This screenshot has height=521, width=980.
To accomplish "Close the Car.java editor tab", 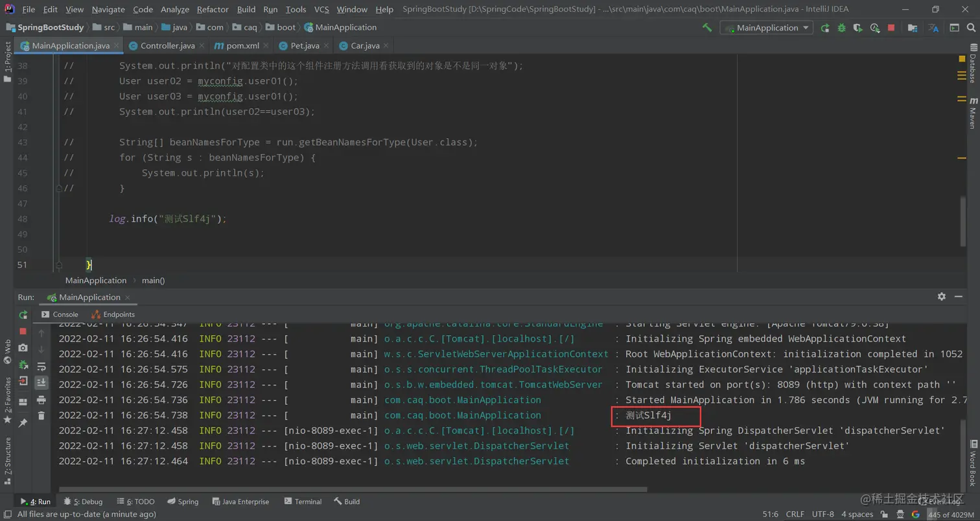I will [x=386, y=45].
